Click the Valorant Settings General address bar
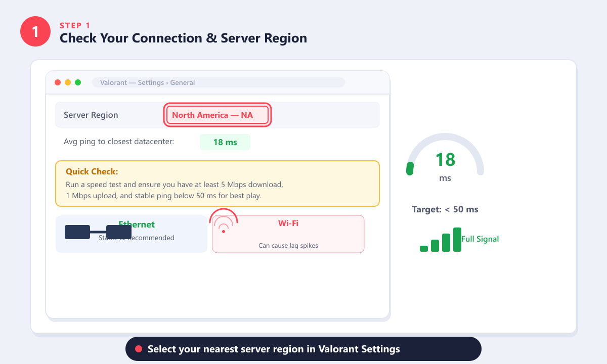 click(x=218, y=82)
